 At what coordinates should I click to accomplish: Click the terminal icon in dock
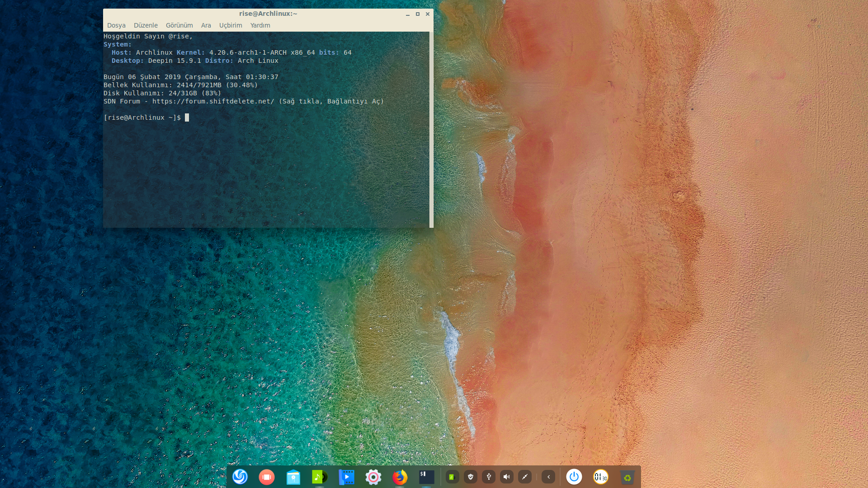point(426,477)
